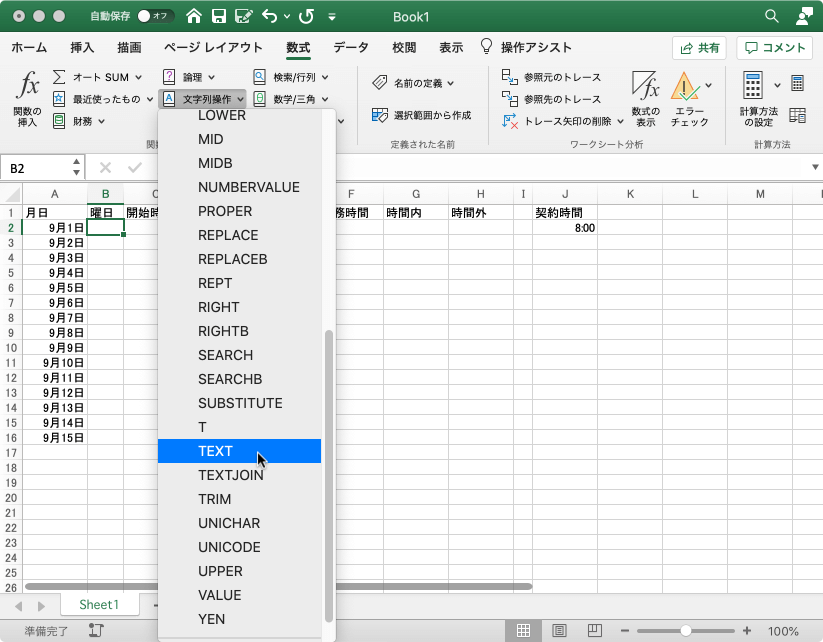Open the 財務 functions dropdown

point(79,121)
